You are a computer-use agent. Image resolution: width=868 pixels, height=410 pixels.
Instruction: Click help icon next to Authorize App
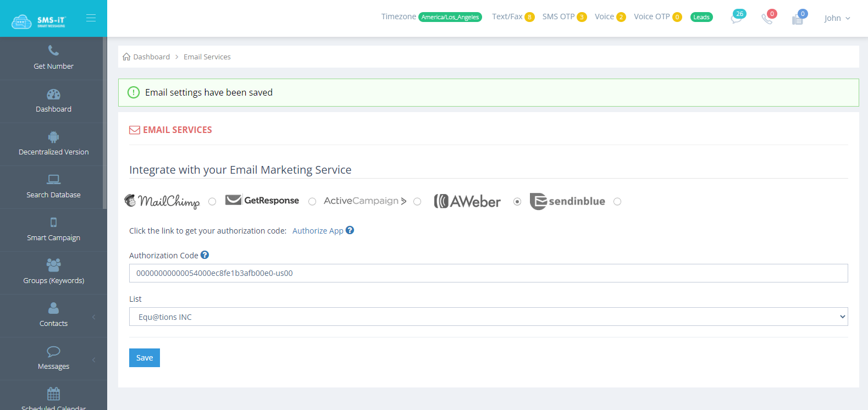[x=350, y=230]
